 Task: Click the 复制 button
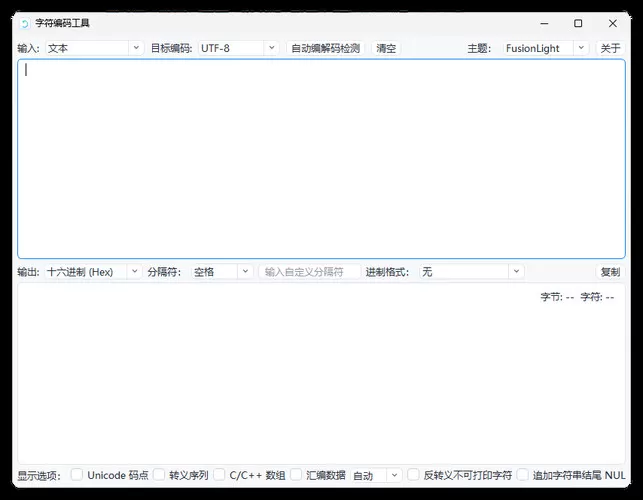[610, 272]
